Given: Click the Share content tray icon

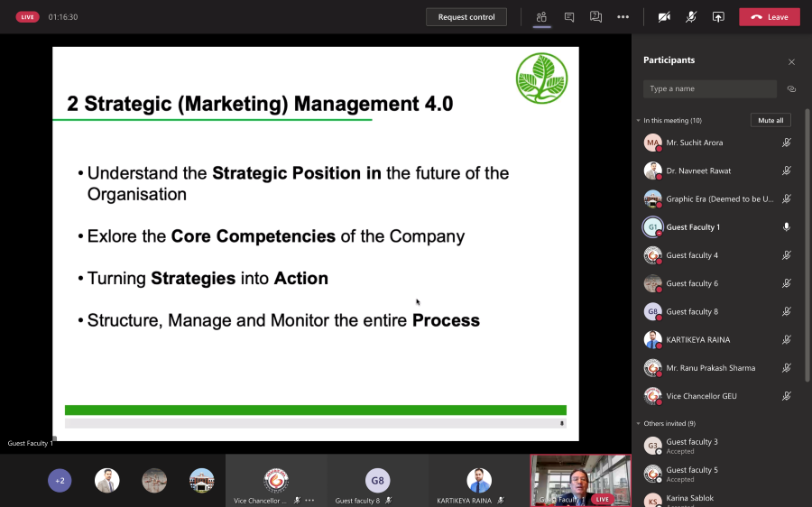Looking at the screenshot, I should click(718, 17).
